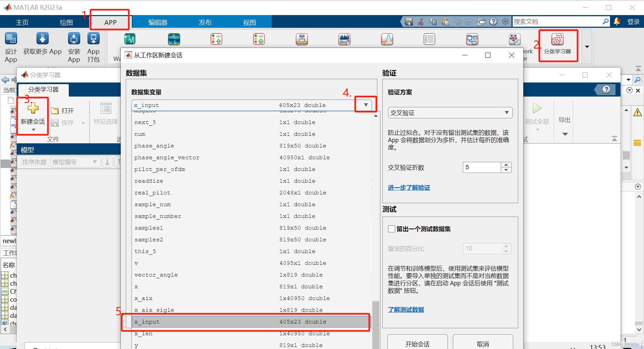644x349 pixels.
Task: Click the copy icon in quick toolbar
Action: (433, 22)
